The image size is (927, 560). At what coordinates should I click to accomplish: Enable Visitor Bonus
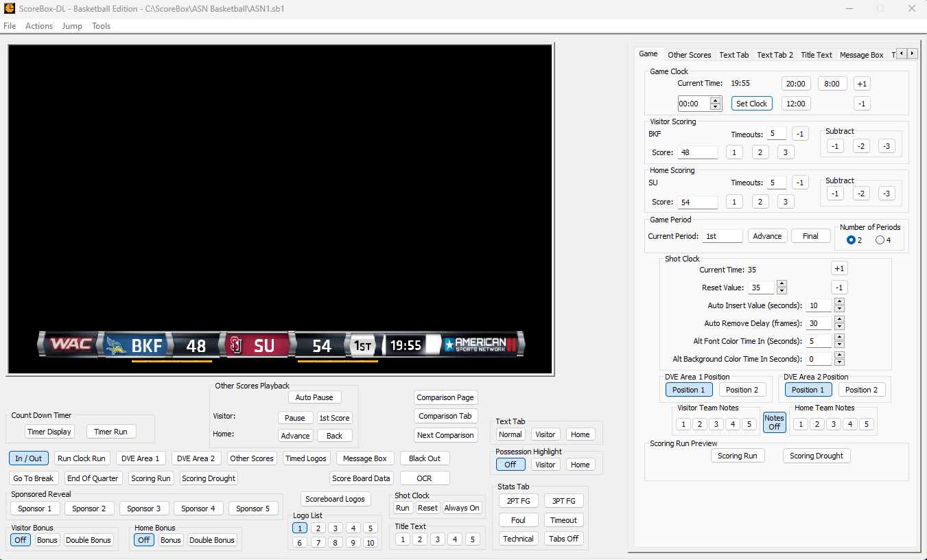point(47,540)
